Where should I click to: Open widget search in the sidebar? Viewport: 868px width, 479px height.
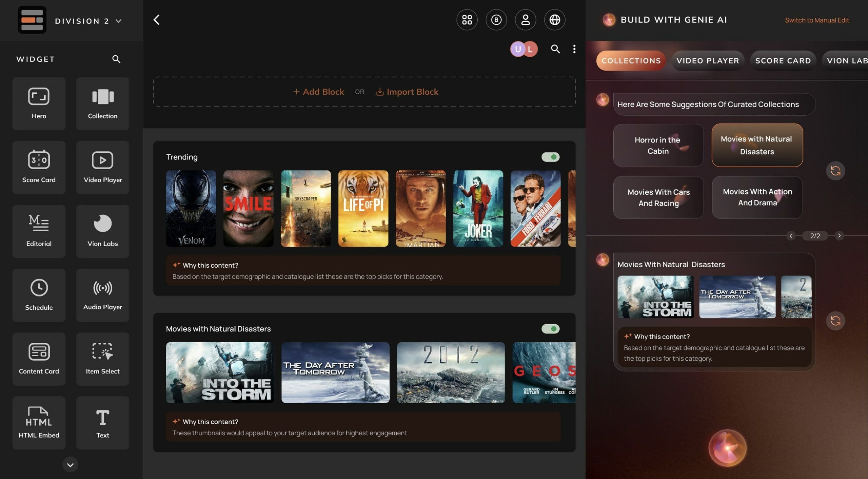pos(116,59)
